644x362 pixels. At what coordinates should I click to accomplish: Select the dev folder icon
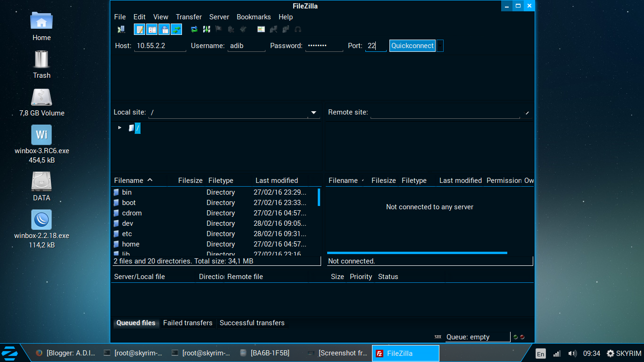pos(116,223)
